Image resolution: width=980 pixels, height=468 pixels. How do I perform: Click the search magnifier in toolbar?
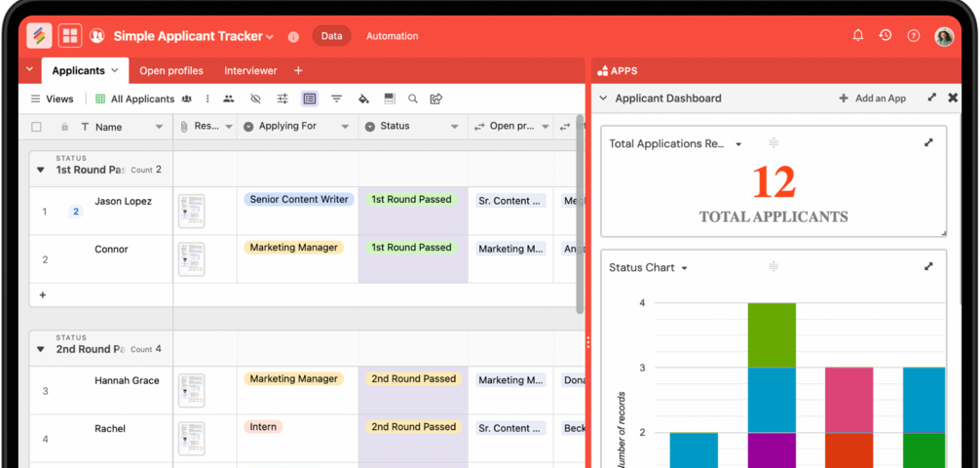[413, 99]
